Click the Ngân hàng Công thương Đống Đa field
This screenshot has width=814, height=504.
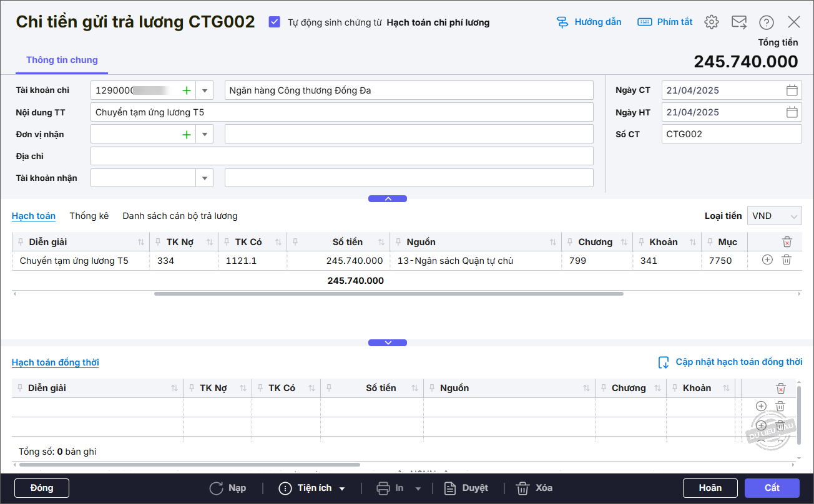pos(409,90)
